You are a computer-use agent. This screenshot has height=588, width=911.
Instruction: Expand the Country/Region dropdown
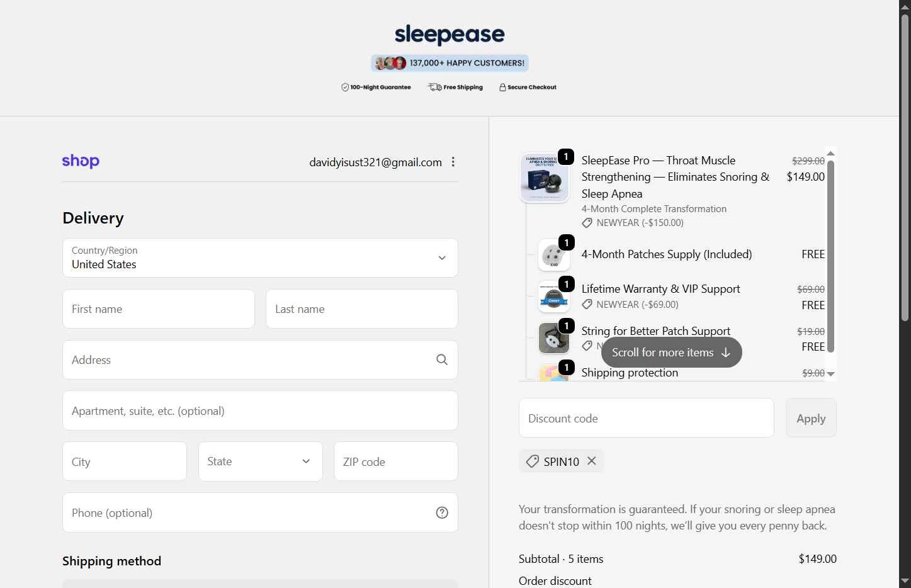coord(260,257)
